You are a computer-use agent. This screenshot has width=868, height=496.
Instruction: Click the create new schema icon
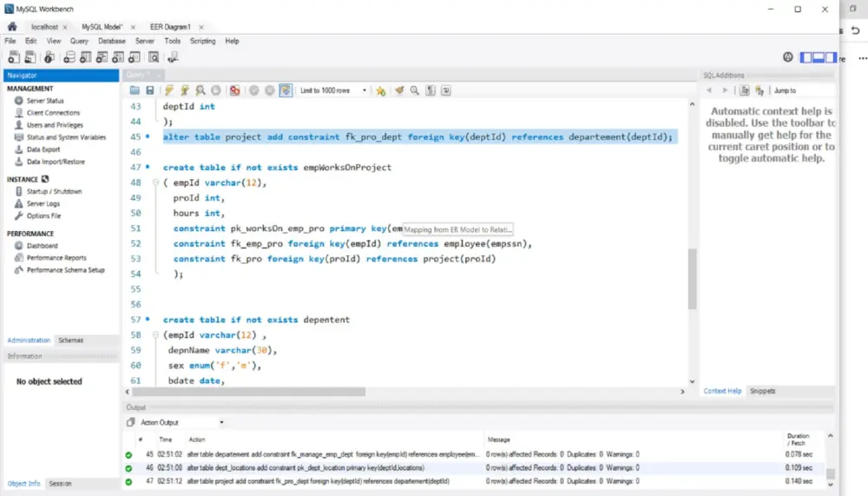click(x=69, y=57)
